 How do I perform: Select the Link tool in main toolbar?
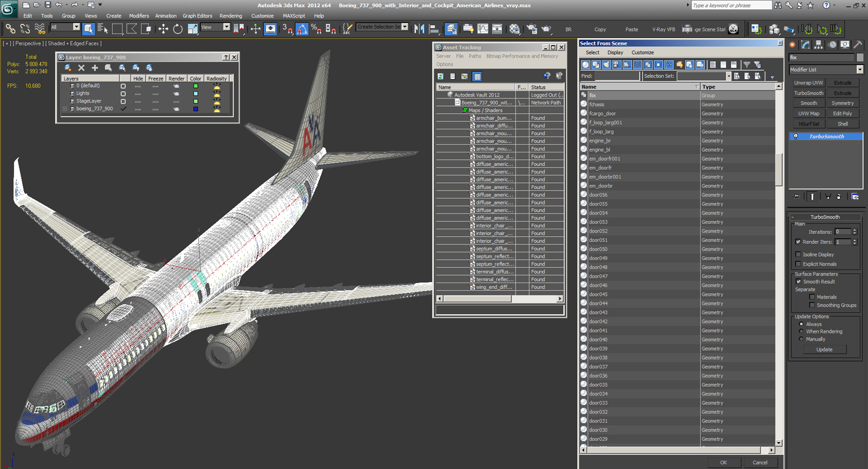[x=11, y=29]
